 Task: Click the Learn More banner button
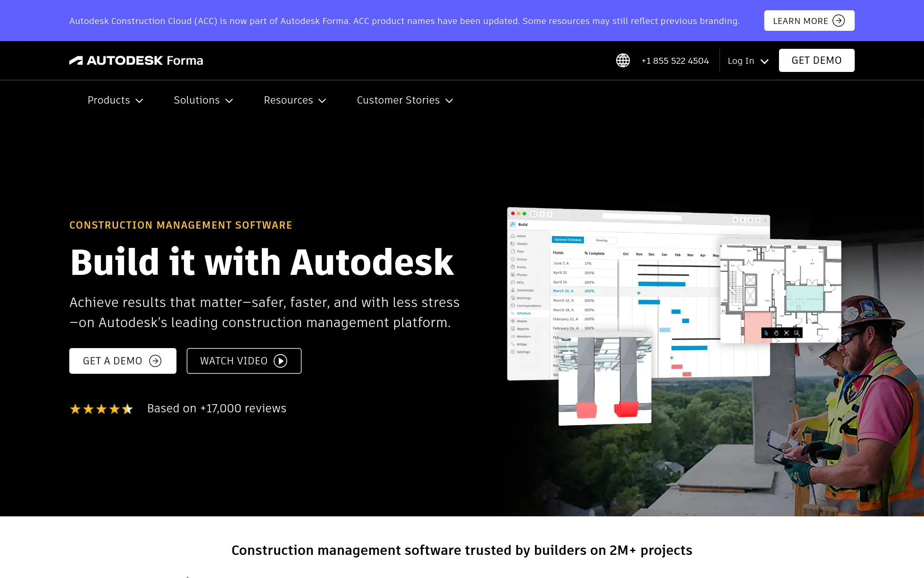coord(809,21)
